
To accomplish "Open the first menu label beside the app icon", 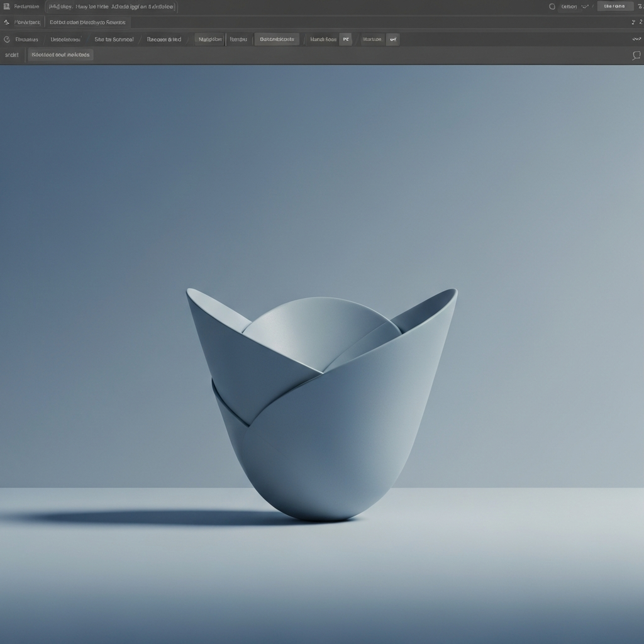I will pyautogui.click(x=26, y=6).
